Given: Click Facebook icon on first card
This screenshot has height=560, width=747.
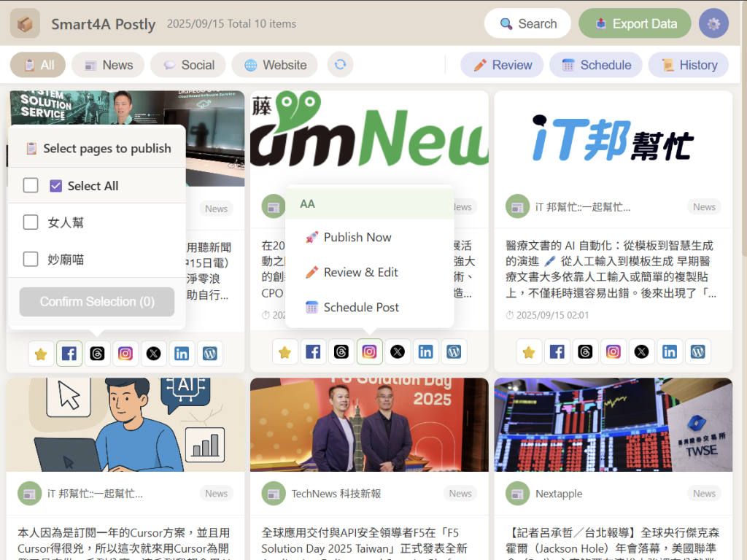Looking at the screenshot, I should click(x=69, y=354).
